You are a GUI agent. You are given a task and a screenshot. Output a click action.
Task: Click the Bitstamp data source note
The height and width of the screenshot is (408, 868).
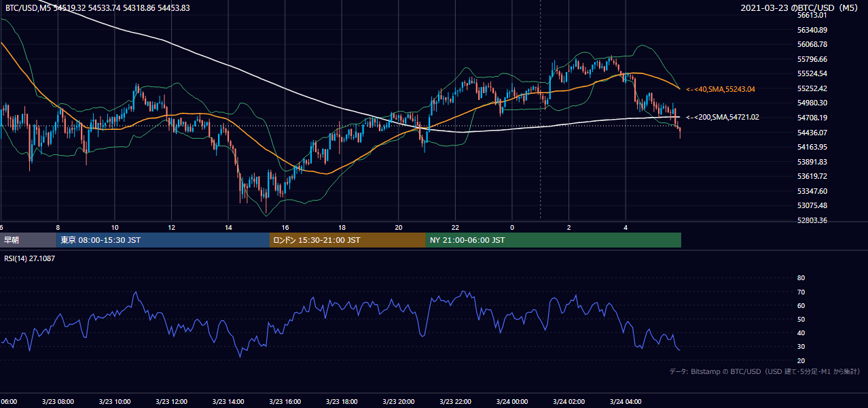coord(765,371)
